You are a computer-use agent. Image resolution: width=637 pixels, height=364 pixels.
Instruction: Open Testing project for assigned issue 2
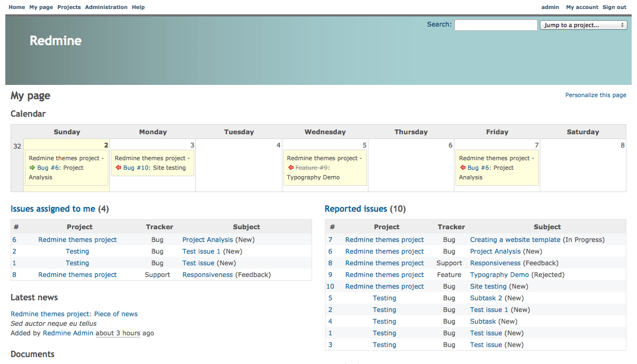78,252
